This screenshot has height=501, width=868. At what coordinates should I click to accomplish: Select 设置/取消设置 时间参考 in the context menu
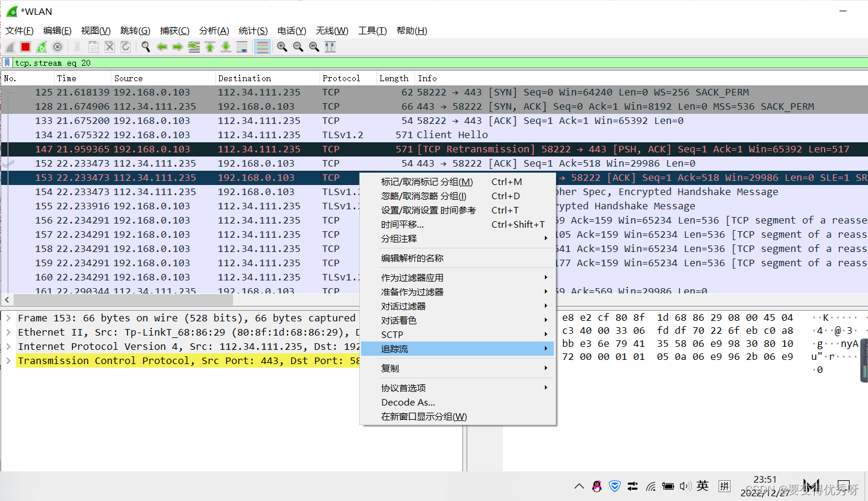point(458,210)
